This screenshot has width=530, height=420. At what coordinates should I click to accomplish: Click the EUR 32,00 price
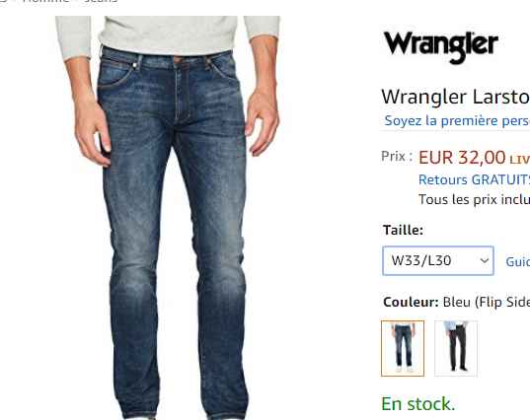pos(462,158)
